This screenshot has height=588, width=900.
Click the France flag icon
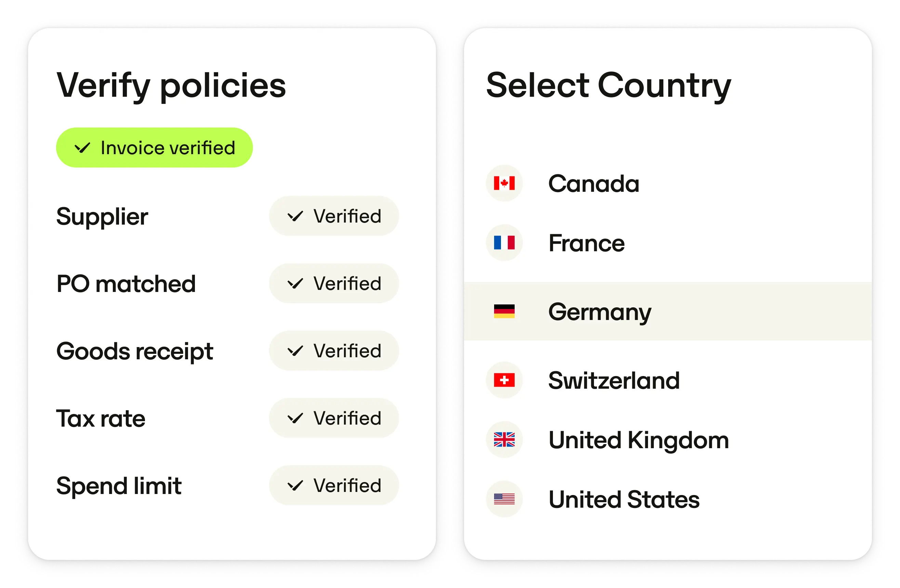point(504,243)
